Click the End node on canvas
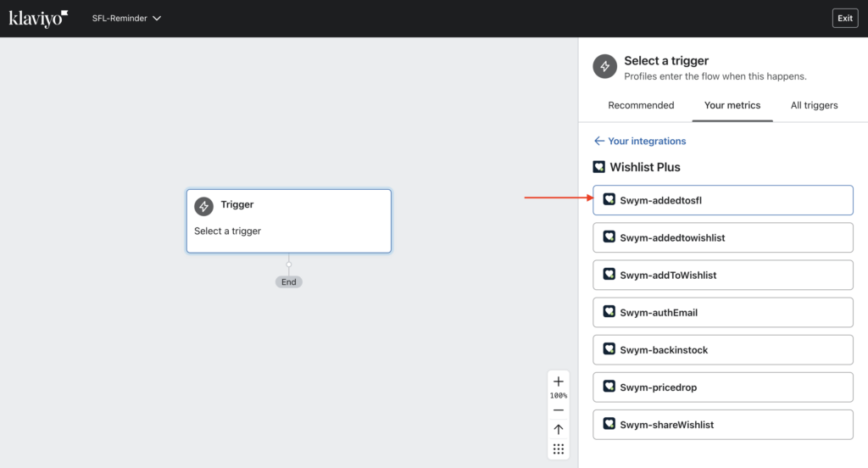 288,282
